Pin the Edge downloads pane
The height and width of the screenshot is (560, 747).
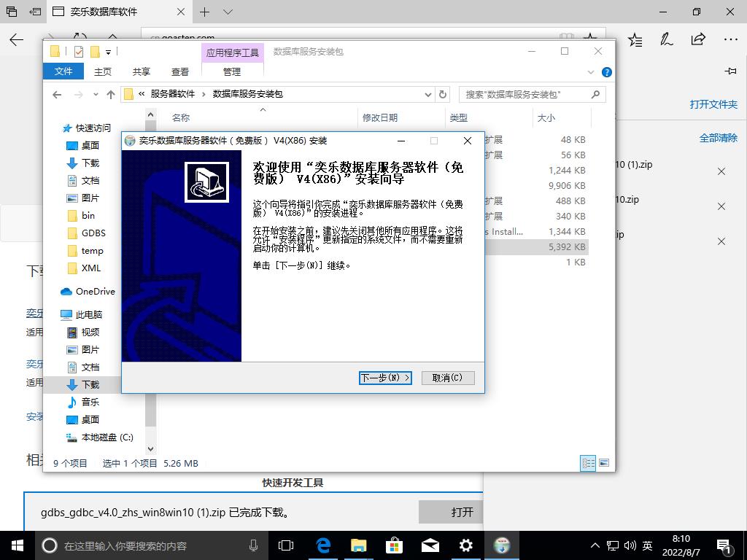(x=730, y=71)
